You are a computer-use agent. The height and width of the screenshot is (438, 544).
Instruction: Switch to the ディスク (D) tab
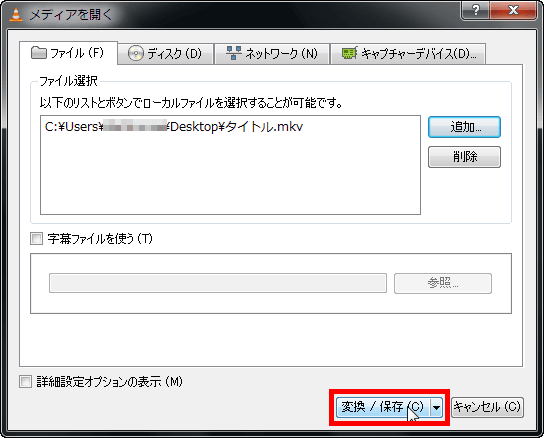pos(165,54)
